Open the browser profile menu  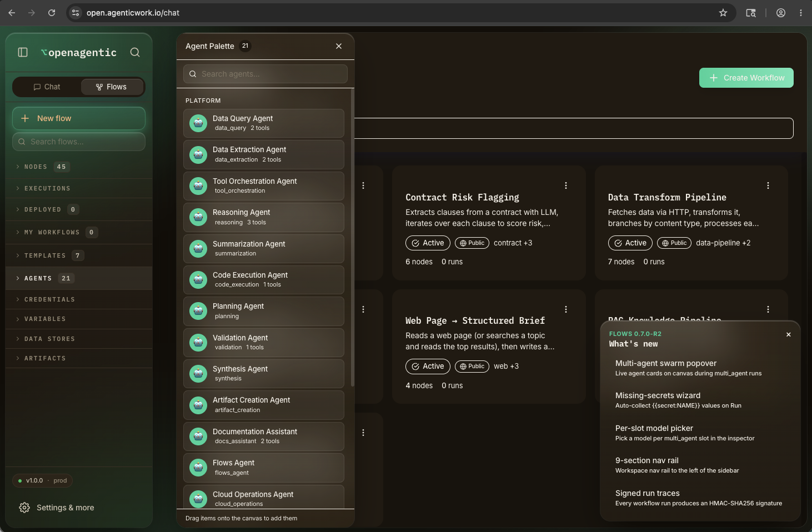[x=781, y=13]
